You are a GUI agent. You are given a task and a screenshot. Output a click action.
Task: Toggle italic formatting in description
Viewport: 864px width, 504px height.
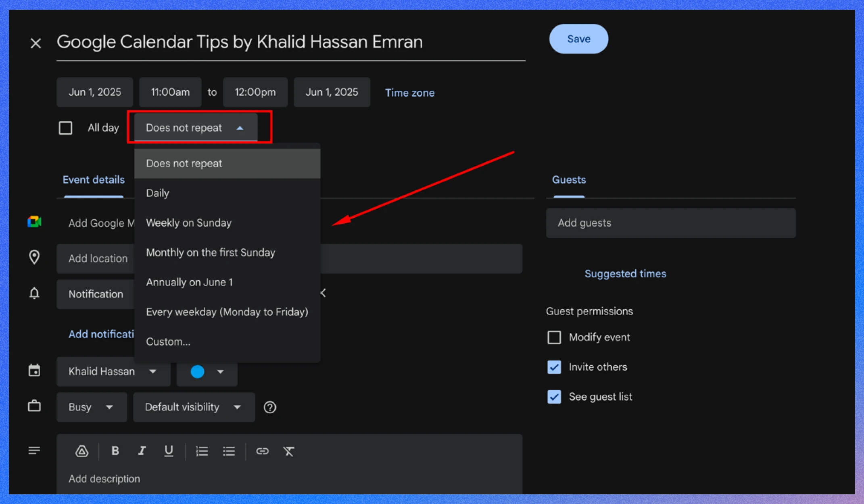[x=142, y=451]
